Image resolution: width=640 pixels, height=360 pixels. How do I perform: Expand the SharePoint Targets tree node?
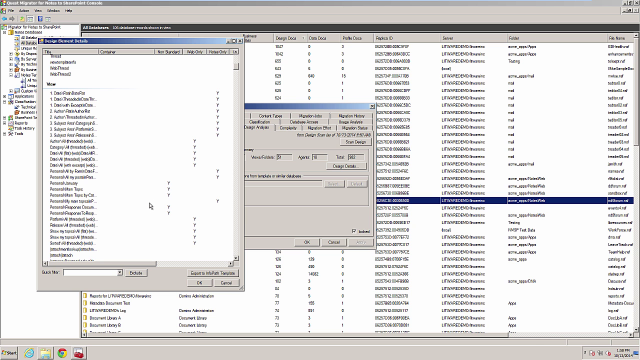(x=5, y=118)
